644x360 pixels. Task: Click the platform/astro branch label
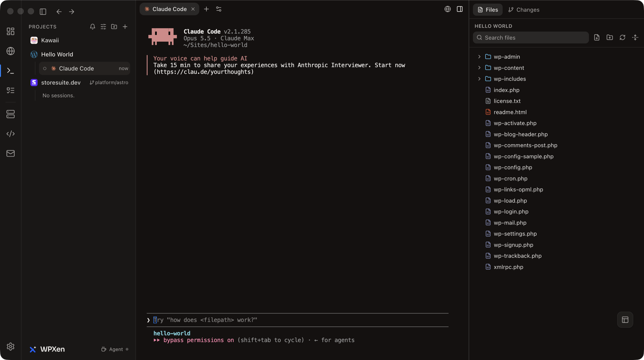109,82
